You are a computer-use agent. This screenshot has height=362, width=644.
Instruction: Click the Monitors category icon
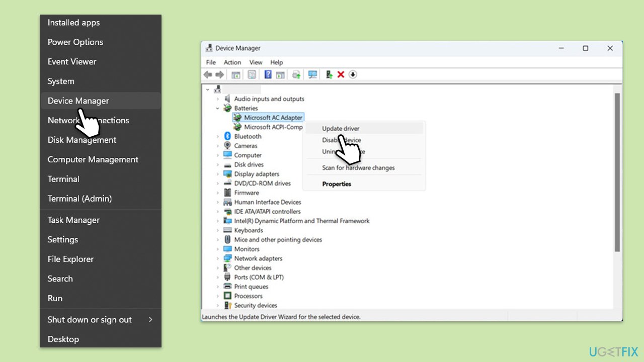(227, 249)
